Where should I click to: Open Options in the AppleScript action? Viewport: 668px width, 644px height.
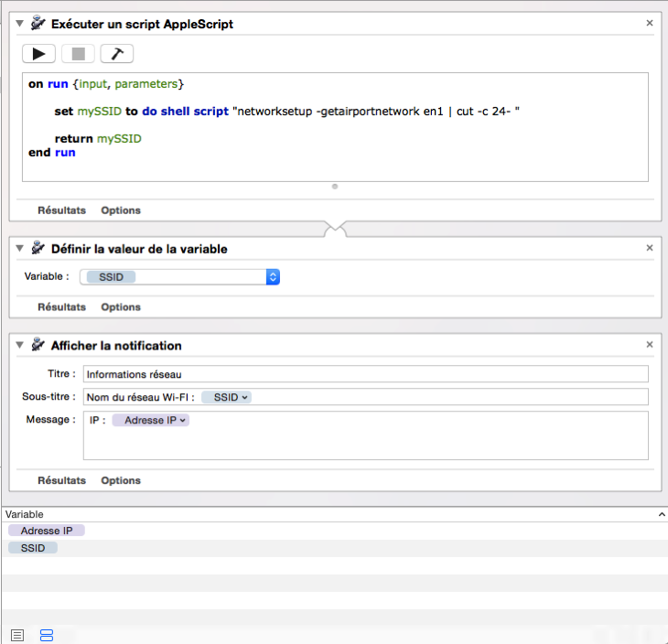[121, 210]
